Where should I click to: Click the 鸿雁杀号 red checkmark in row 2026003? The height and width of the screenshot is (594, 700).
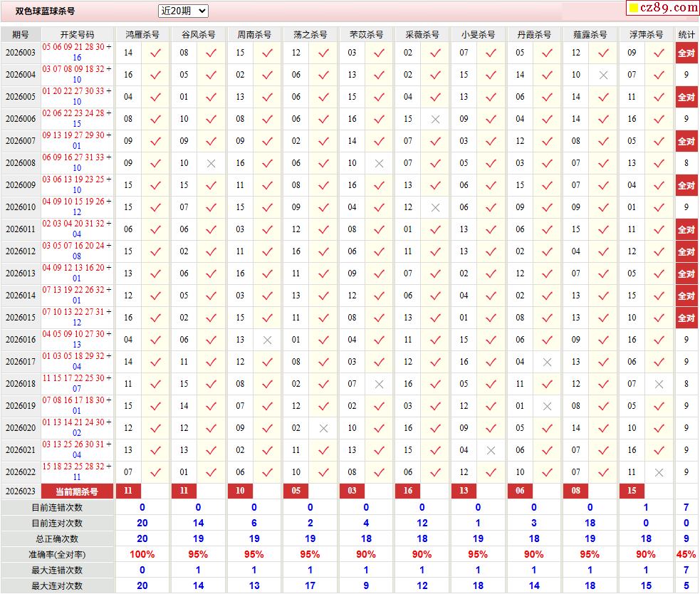click(x=155, y=53)
